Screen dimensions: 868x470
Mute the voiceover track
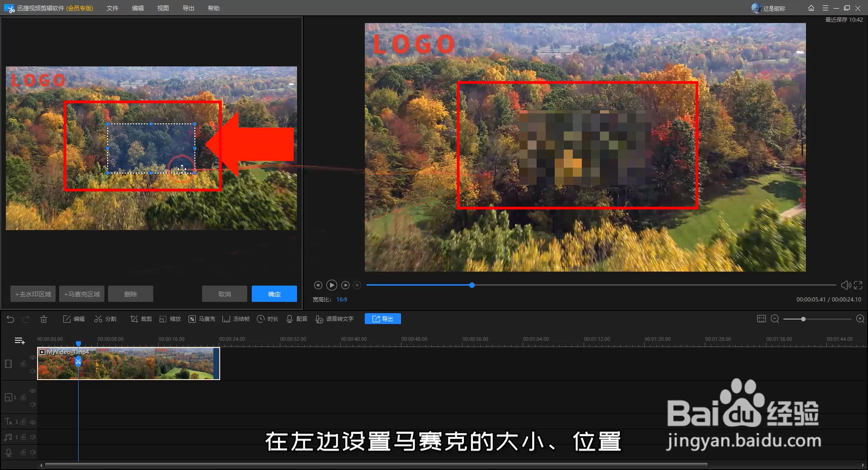coord(33,452)
